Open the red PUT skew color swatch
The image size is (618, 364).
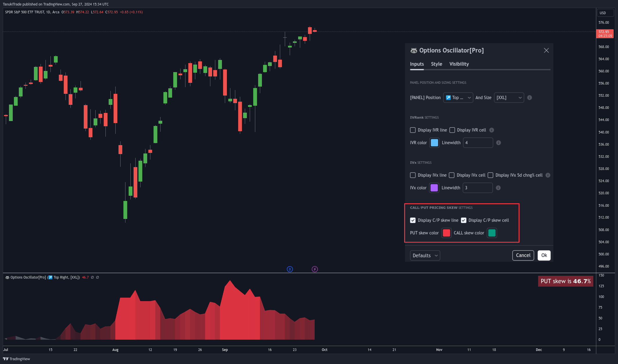tap(446, 233)
